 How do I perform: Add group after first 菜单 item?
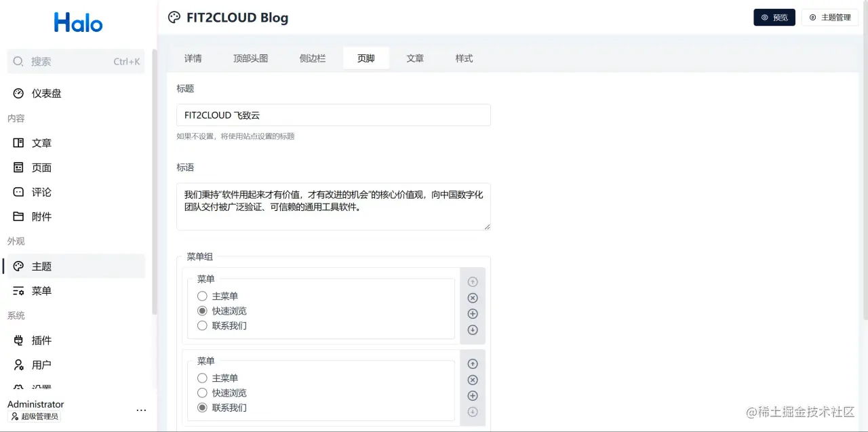[473, 313]
